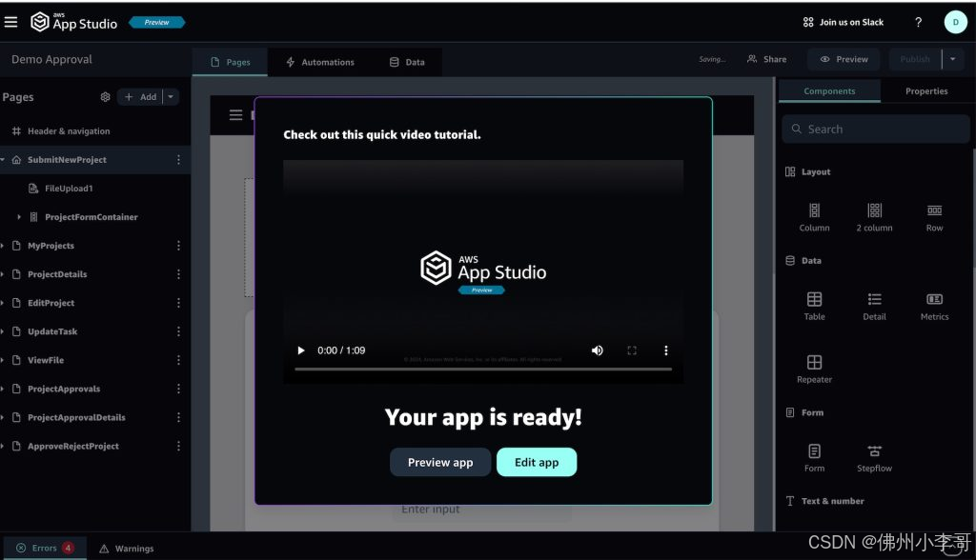This screenshot has width=976, height=560.
Task: Collapse the SubmitNewProject page tree
Action: tap(3, 160)
